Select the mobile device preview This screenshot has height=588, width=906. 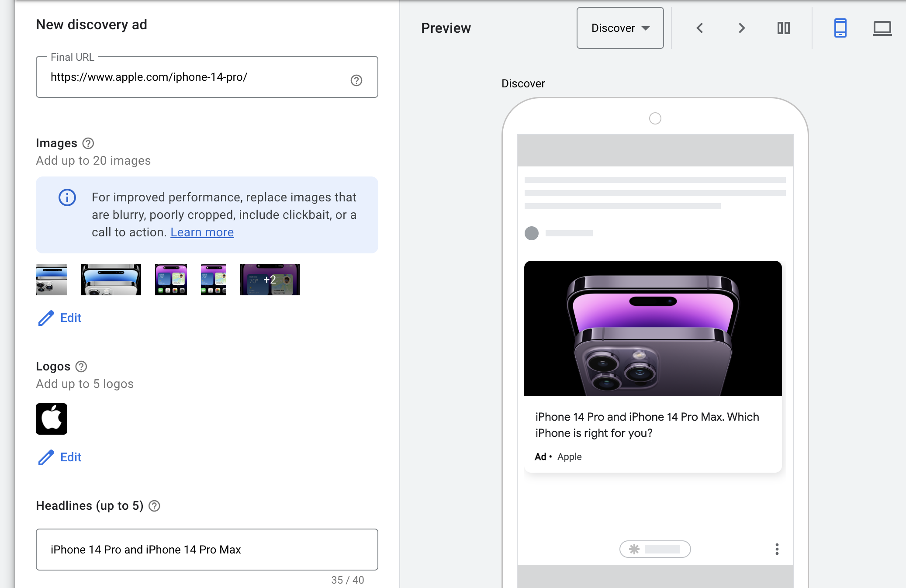pos(840,28)
